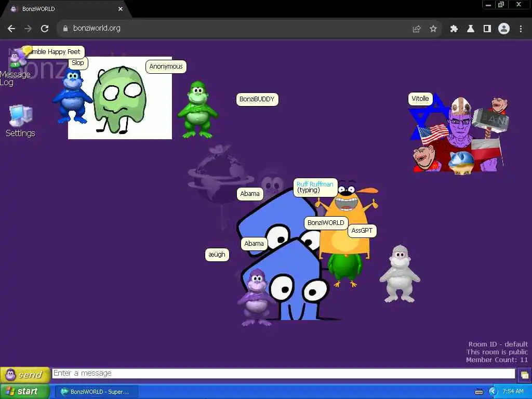This screenshot has width=532, height=399.
Task: Click the share page icon
Action: [x=416, y=29]
